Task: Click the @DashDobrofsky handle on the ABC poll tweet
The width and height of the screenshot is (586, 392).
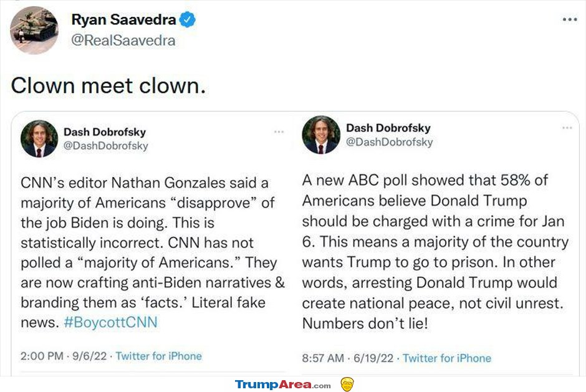Action: click(x=389, y=141)
